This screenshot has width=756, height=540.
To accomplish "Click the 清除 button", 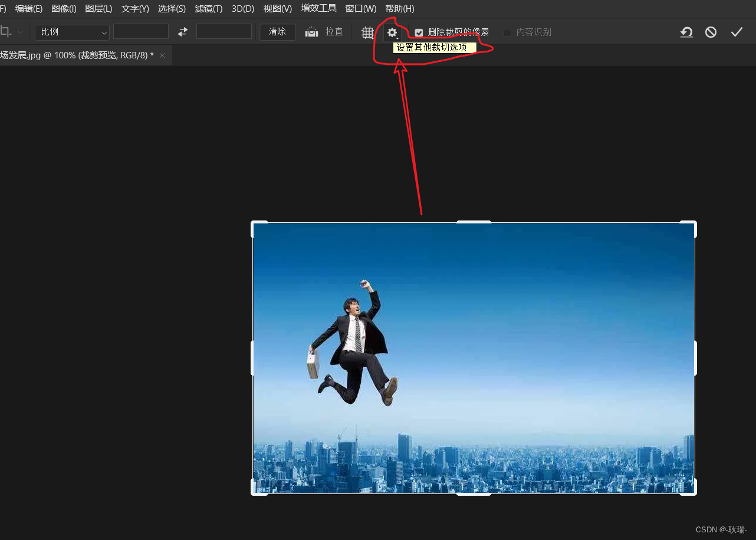I will pyautogui.click(x=277, y=32).
